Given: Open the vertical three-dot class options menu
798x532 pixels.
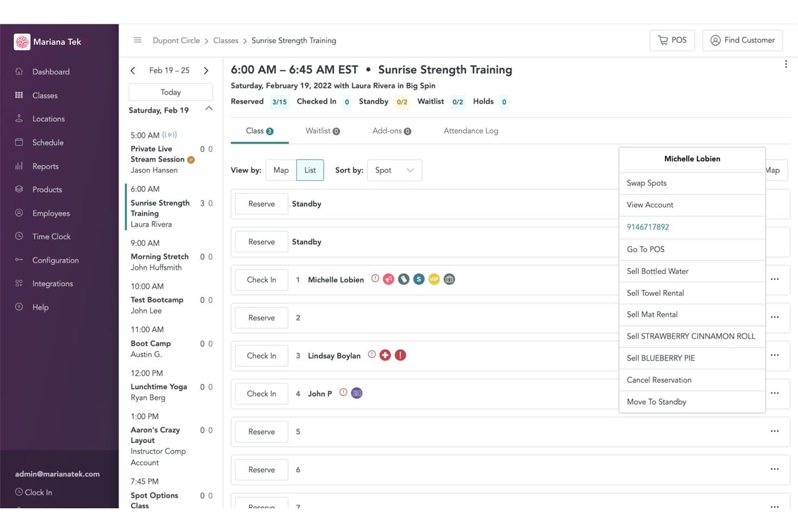Looking at the screenshot, I should coord(786,64).
